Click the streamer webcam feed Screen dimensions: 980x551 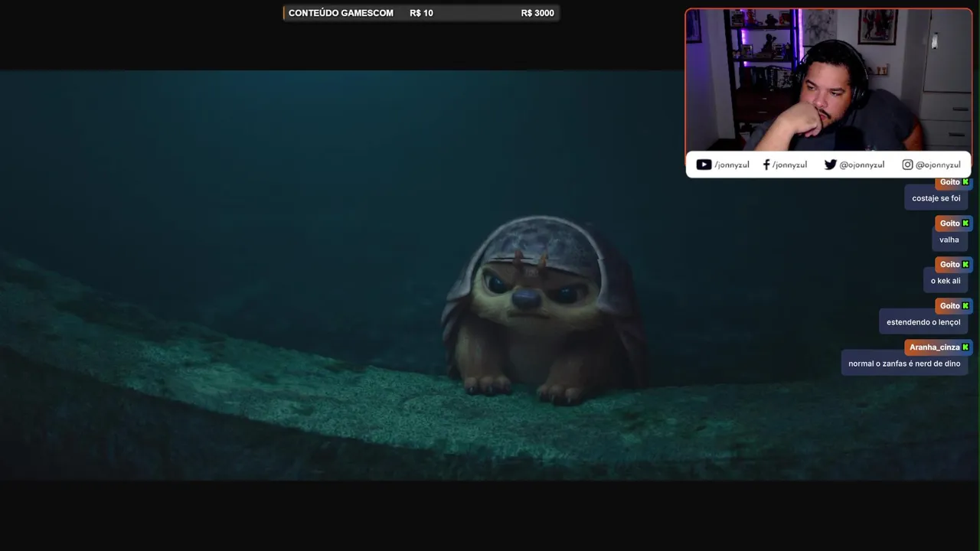pyautogui.click(x=828, y=80)
